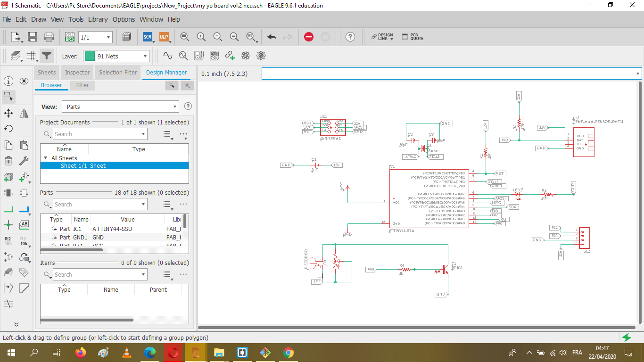Click the Undo arrow

(x=272, y=37)
